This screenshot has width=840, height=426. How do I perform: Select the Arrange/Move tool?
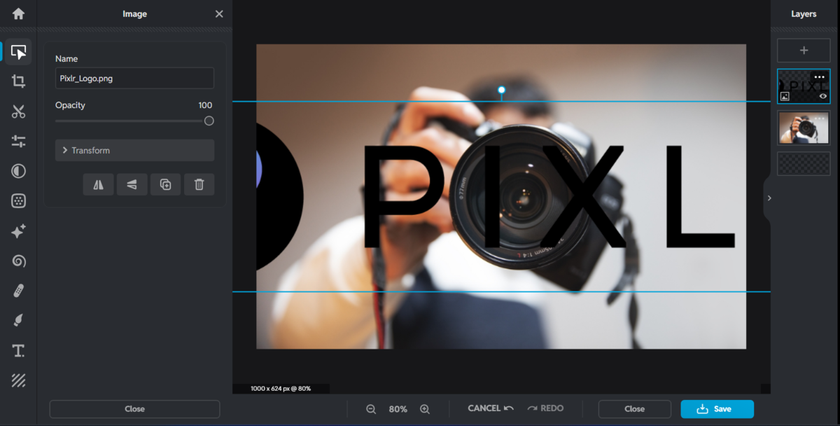click(x=18, y=52)
